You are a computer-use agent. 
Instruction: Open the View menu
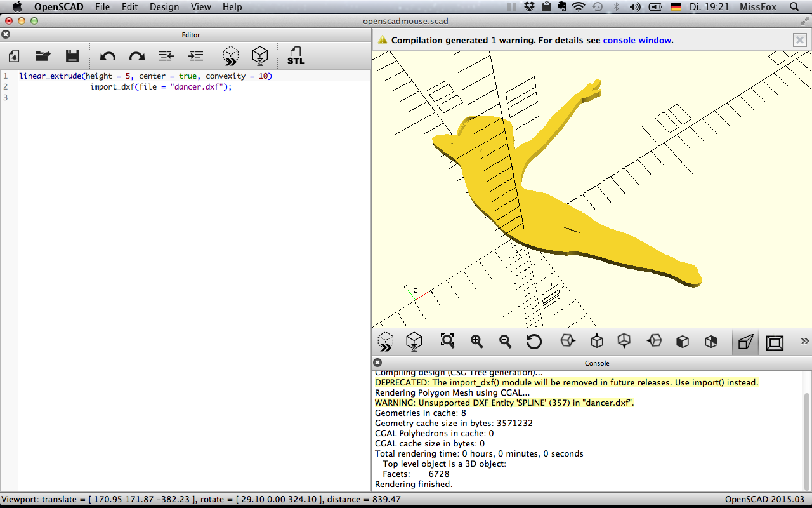point(200,7)
